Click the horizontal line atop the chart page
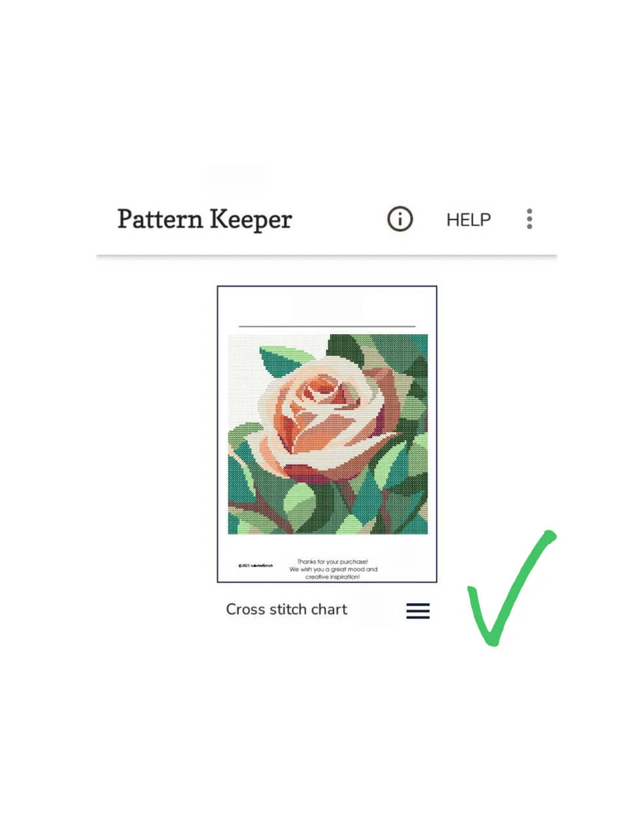 pyautogui.click(x=327, y=325)
